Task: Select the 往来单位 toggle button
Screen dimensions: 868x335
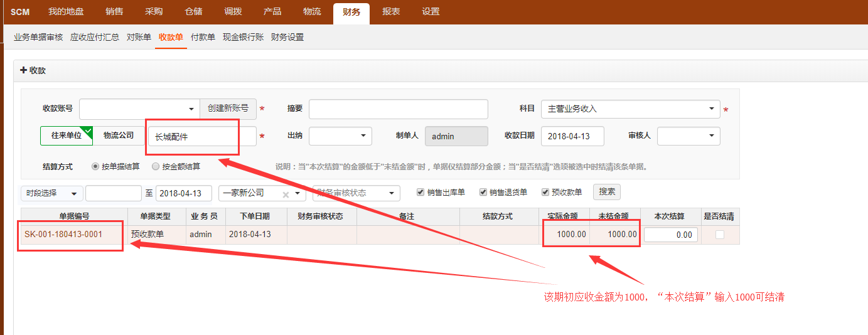Action: [x=67, y=136]
